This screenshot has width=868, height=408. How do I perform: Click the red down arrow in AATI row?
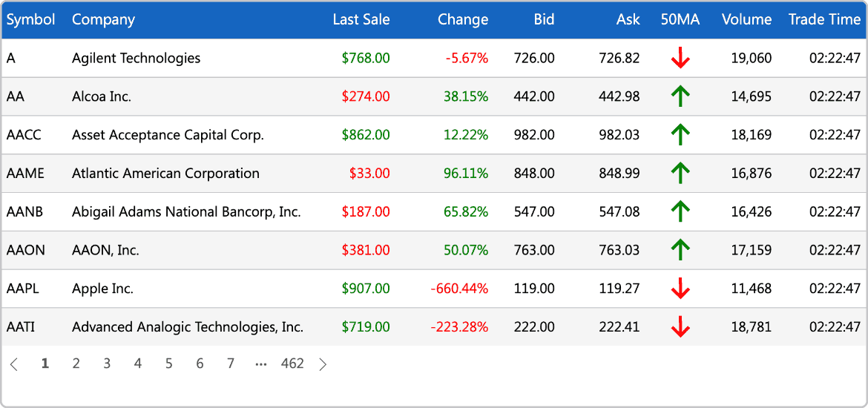pos(680,327)
